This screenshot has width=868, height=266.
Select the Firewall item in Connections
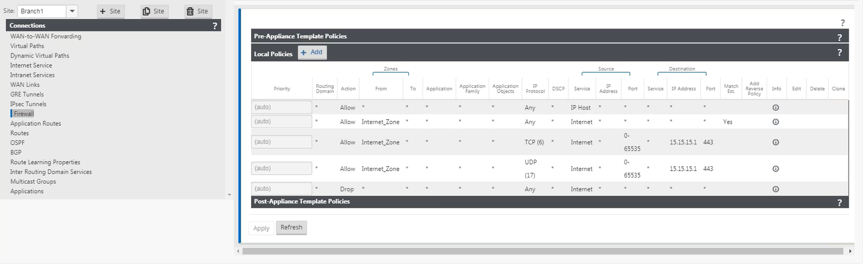coord(24,114)
